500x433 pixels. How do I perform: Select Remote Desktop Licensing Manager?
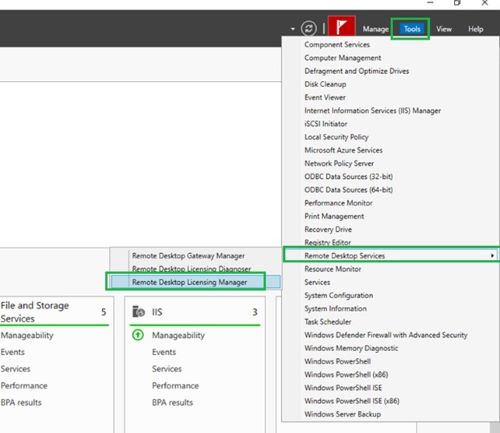tap(189, 282)
